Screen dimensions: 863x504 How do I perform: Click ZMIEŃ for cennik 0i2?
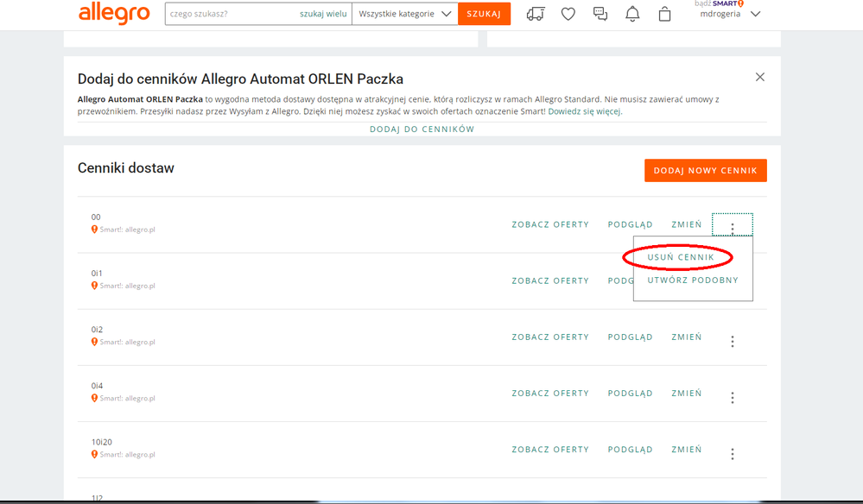coord(686,337)
